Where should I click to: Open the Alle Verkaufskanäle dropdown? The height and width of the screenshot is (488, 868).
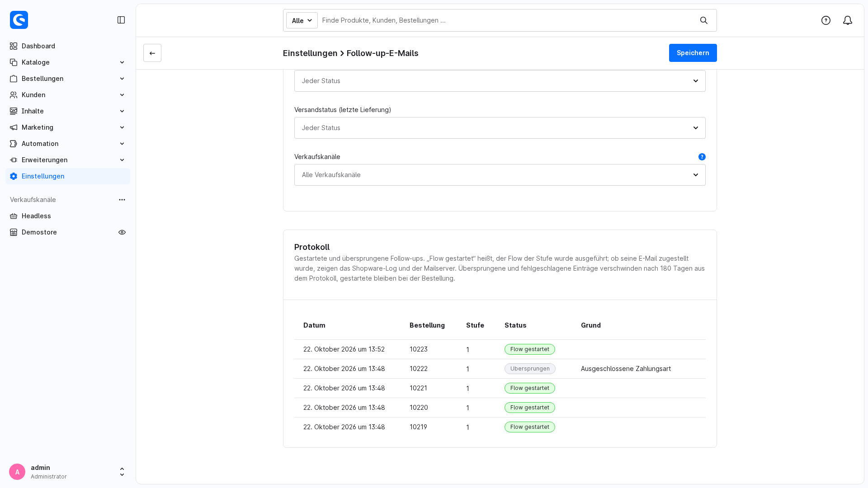(500, 175)
